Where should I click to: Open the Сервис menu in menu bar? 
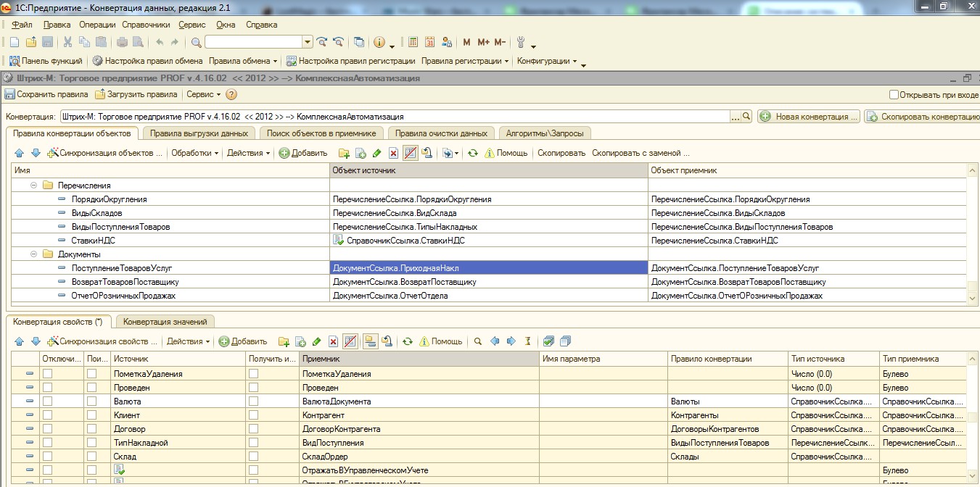tap(192, 24)
